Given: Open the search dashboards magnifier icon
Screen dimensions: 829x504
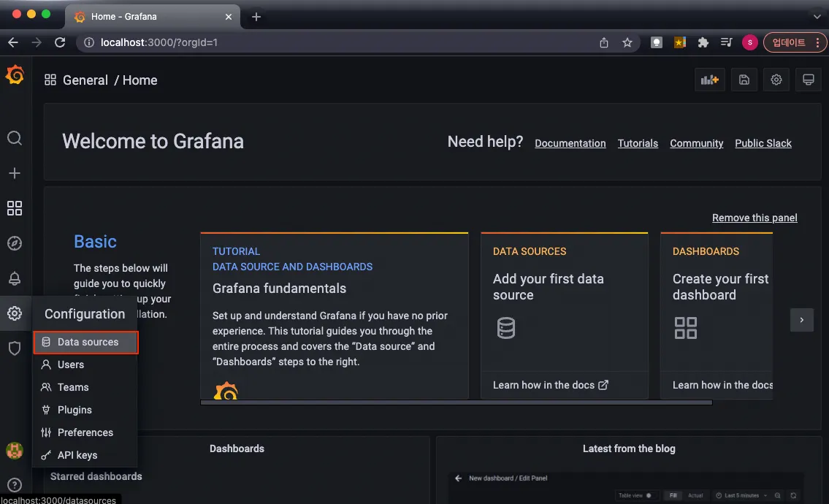Looking at the screenshot, I should (x=15, y=138).
